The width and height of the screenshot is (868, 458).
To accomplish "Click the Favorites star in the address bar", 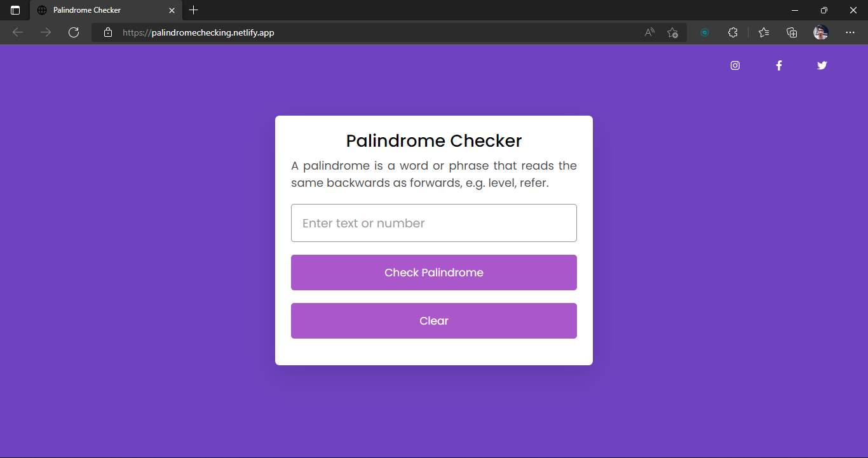I will point(672,32).
